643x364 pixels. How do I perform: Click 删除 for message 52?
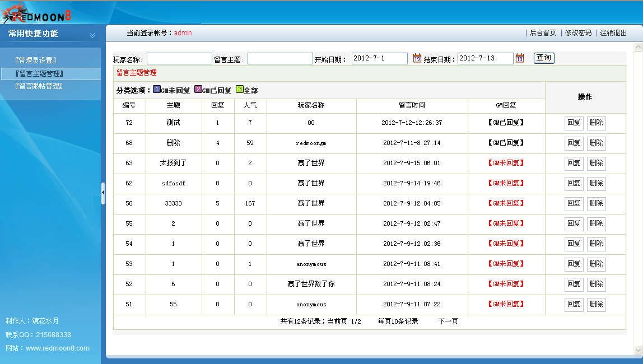(597, 284)
